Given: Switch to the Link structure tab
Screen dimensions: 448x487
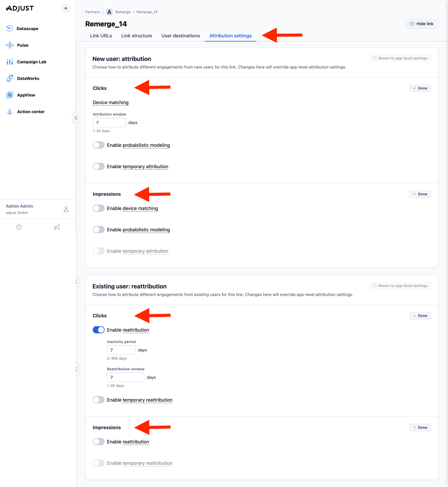Looking at the screenshot, I should click(x=136, y=36).
